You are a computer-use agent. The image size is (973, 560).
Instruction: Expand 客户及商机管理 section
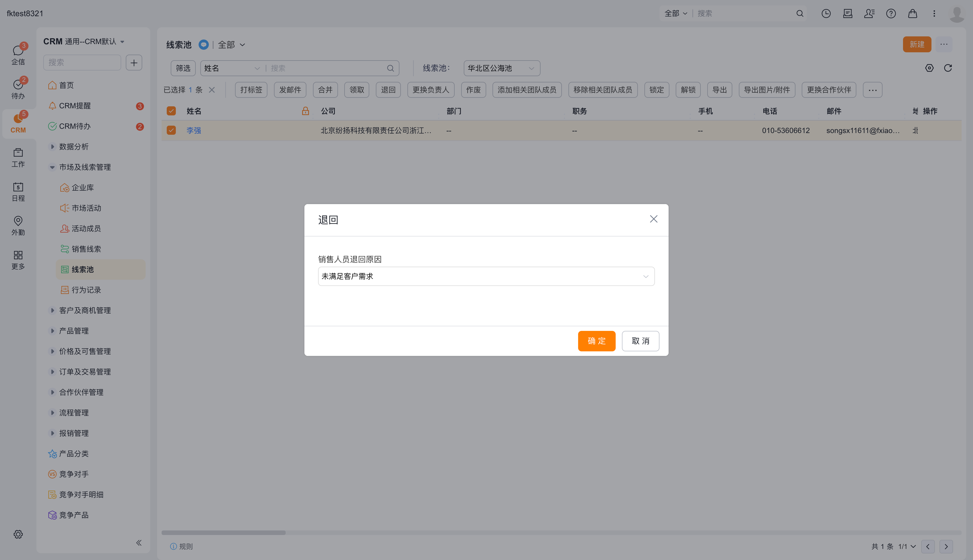point(53,310)
